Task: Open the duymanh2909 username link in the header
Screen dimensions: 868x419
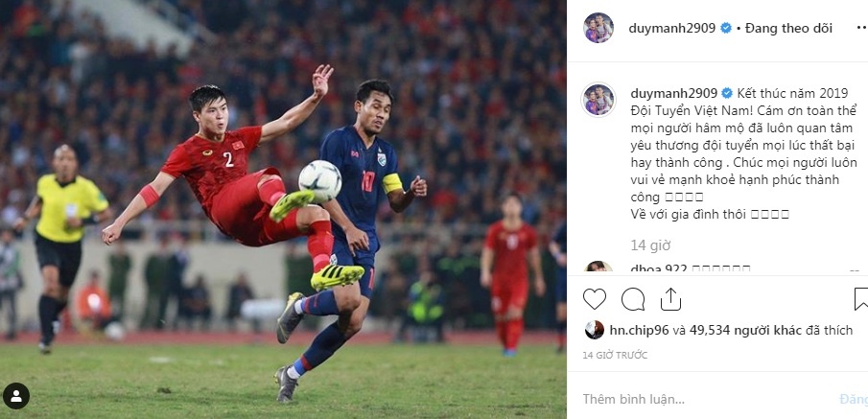Action: (672, 28)
